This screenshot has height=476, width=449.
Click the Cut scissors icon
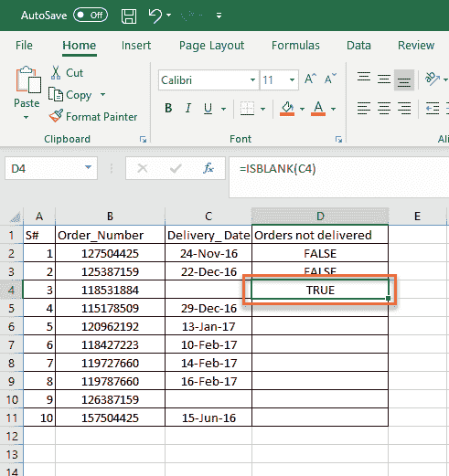(x=56, y=72)
